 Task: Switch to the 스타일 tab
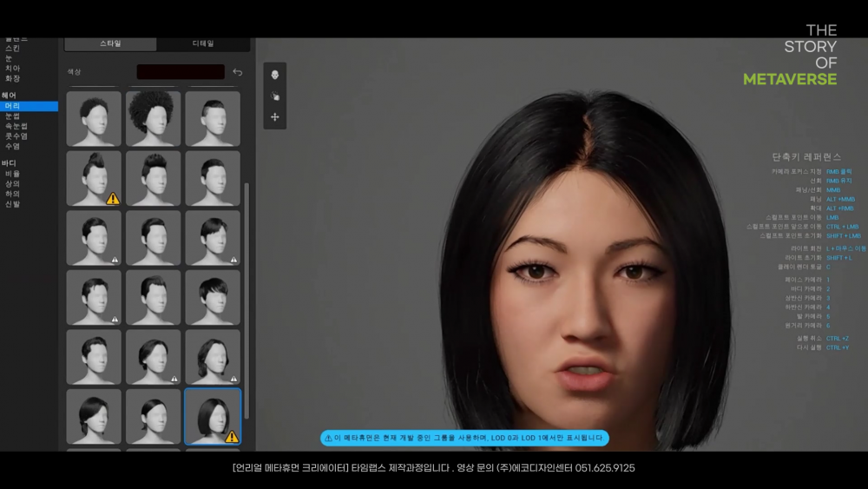point(110,43)
